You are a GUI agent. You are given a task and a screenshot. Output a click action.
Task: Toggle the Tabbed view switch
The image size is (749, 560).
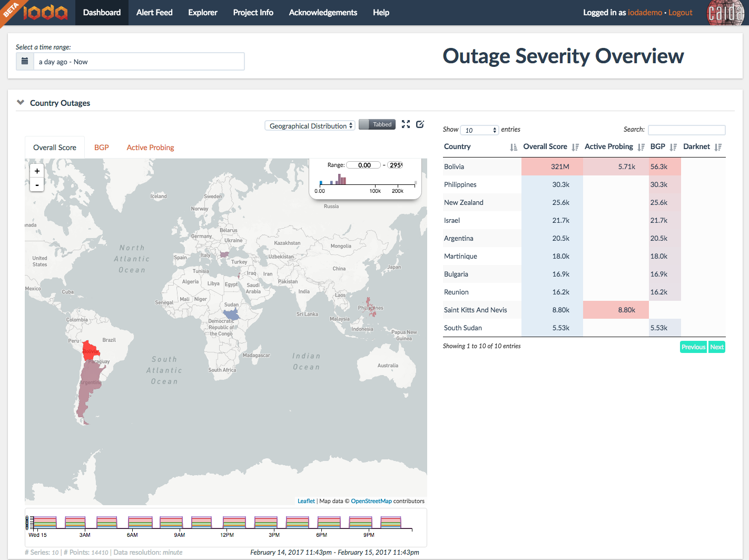[377, 124]
